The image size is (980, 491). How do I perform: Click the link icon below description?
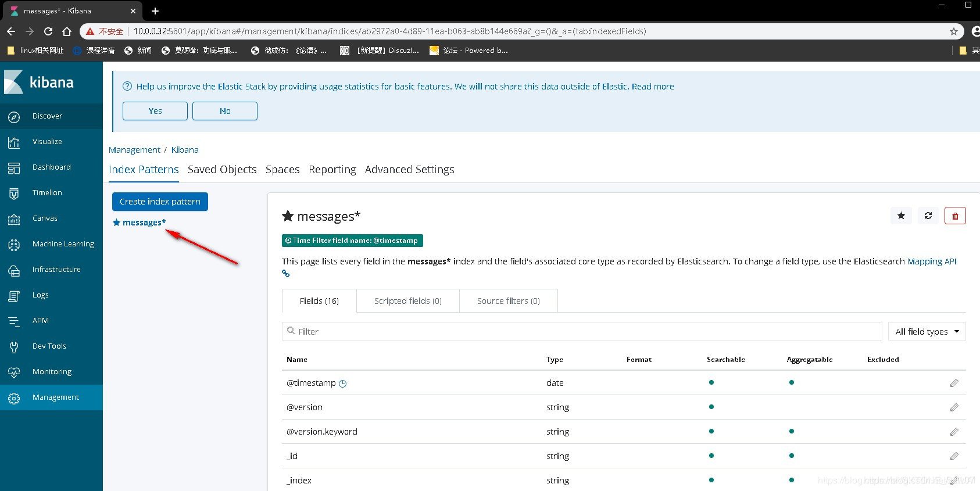coord(285,273)
